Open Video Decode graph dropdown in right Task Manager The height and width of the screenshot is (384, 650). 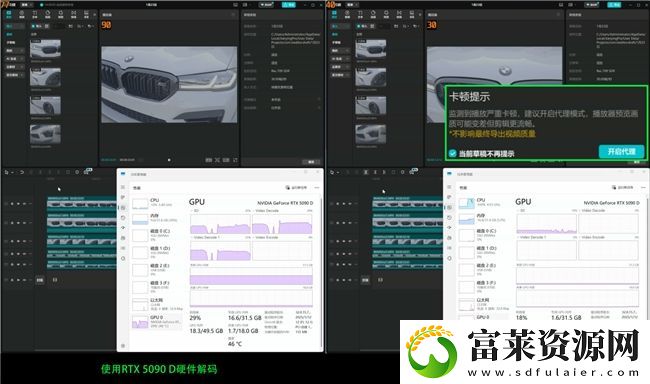pyautogui.click(x=592, y=211)
